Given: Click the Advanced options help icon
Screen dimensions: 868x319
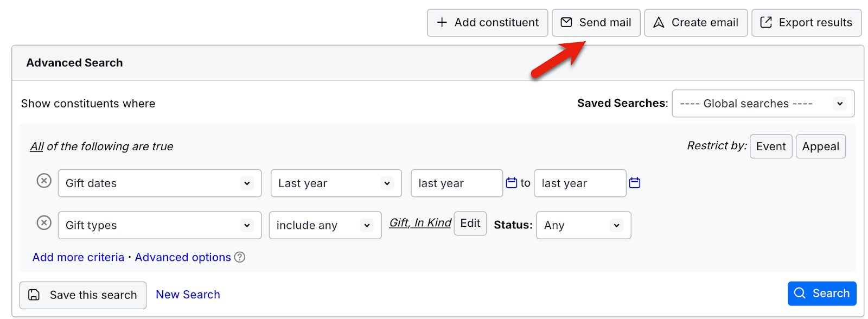Looking at the screenshot, I should (x=240, y=257).
